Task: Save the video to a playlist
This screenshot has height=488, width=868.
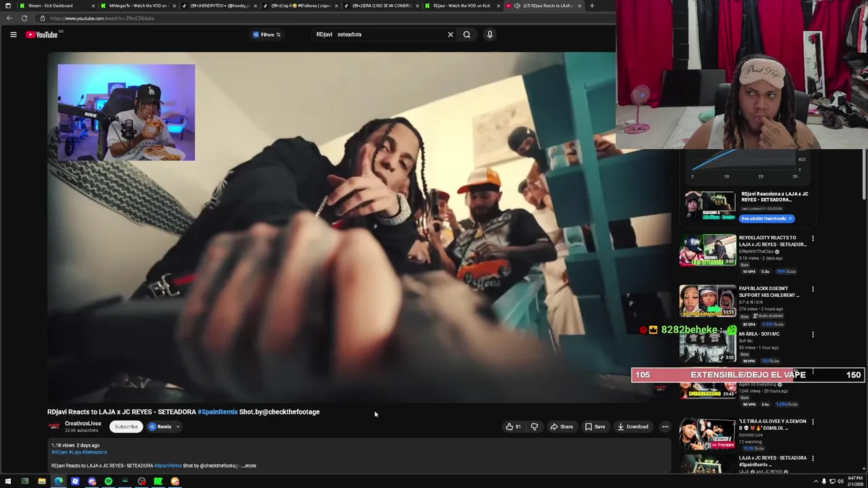Action: 595,426
